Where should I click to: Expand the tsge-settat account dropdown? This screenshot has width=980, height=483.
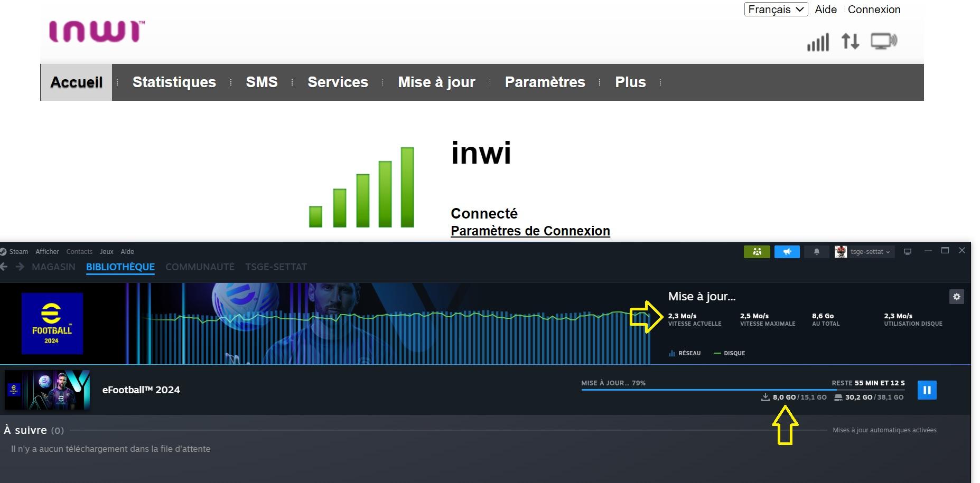870,252
